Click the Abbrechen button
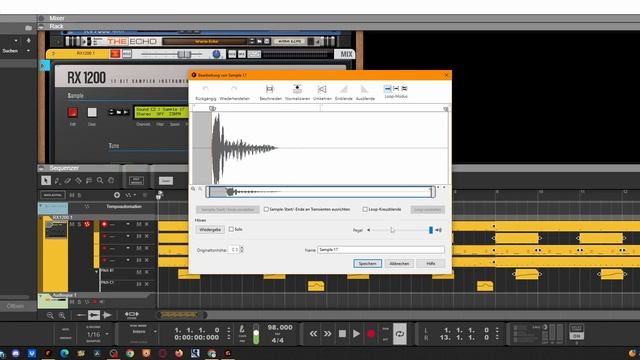This screenshot has width=640, height=360. [399, 264]
